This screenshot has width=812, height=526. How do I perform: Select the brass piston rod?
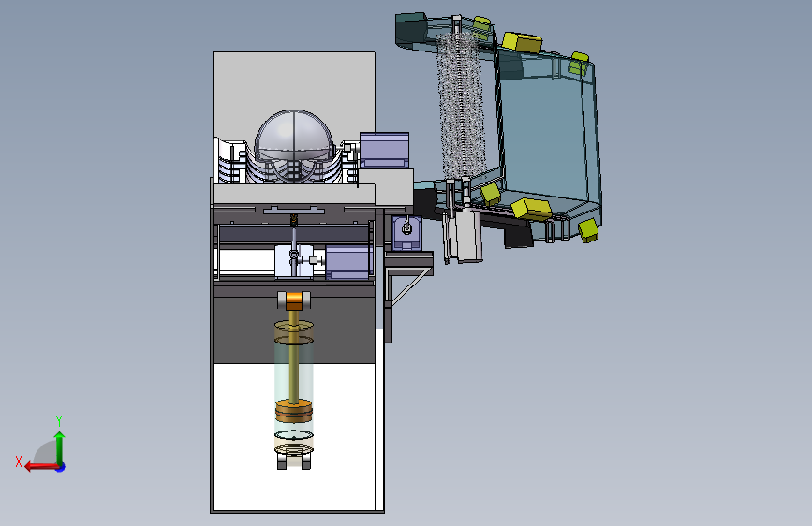pyautogui.click(x=294, y=358)
